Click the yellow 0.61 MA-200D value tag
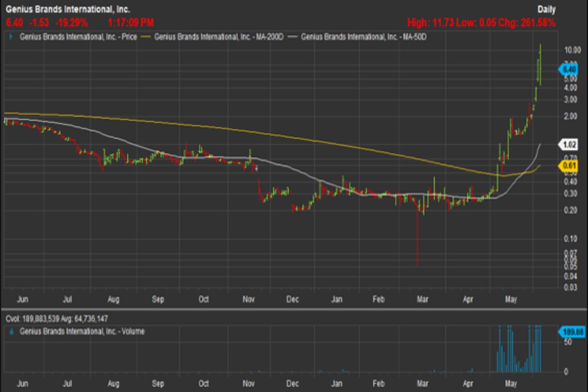This screenshot has height=392, width=588. click(x=569, y=165)
